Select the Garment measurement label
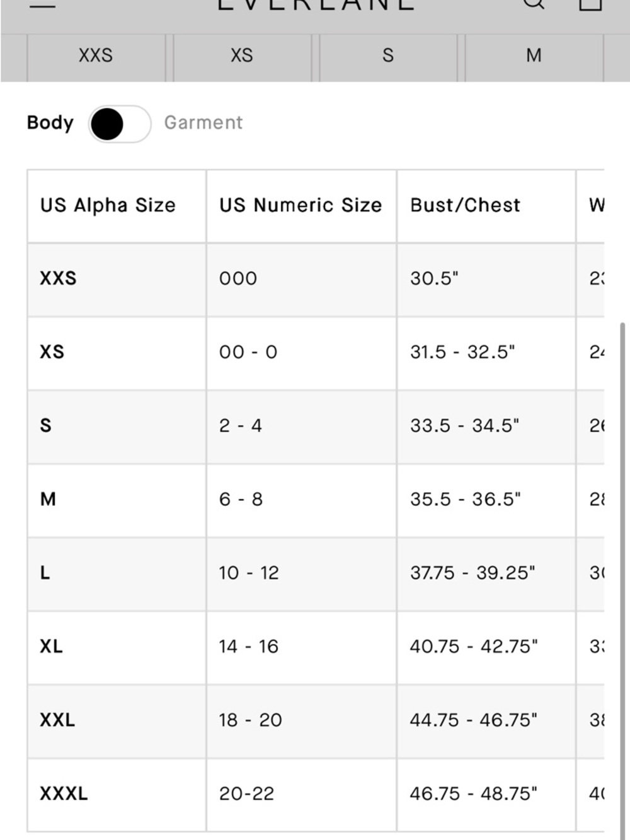Screen dimensions: 630x840 coord(203,122)
